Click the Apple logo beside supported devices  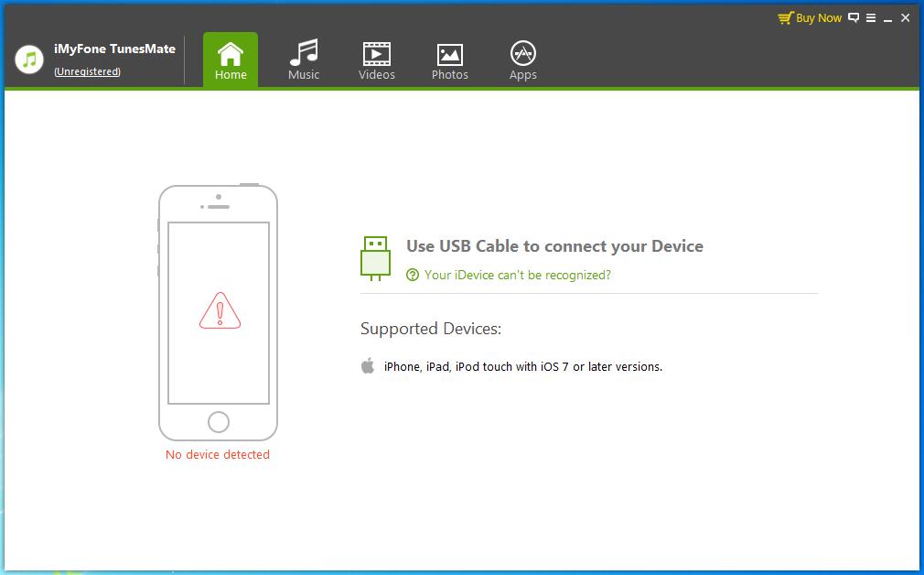tap(368, 366)
